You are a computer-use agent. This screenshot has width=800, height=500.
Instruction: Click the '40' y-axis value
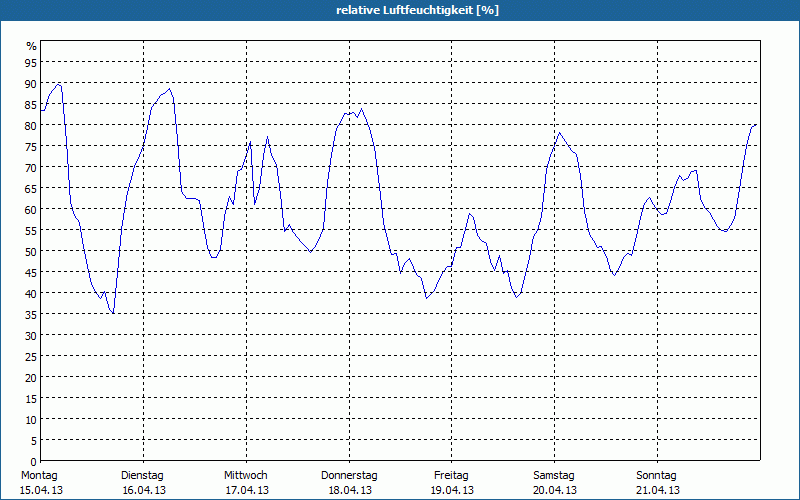pyautogui.click(x=31, y=293)
